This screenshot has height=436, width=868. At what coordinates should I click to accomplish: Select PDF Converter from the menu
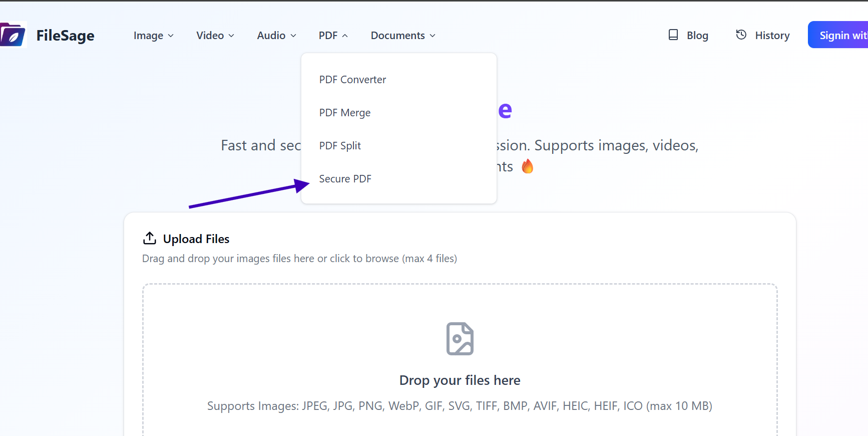click(x=352, y=79)
